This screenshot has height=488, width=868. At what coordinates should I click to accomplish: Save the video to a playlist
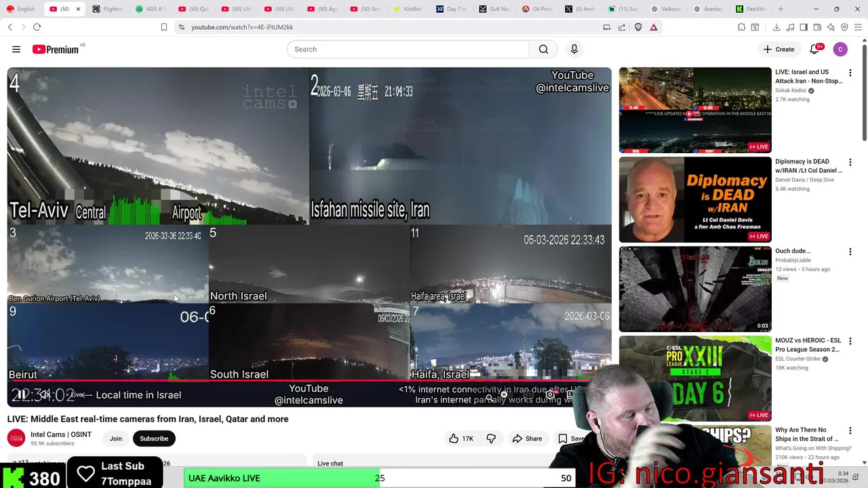point(571,439)
